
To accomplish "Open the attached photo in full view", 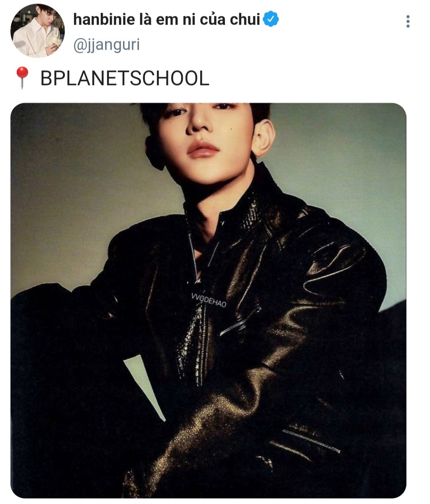I will pos(208,300).
